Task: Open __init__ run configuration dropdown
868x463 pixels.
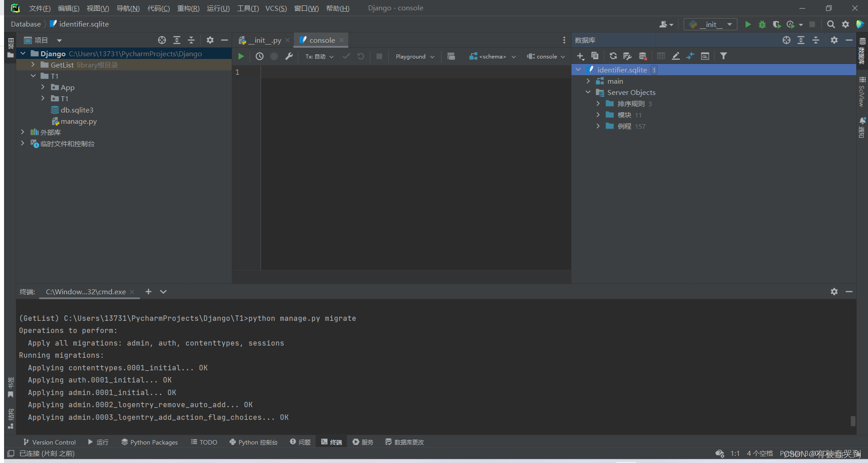Action: pyautogui.click(x=711, y=24)
